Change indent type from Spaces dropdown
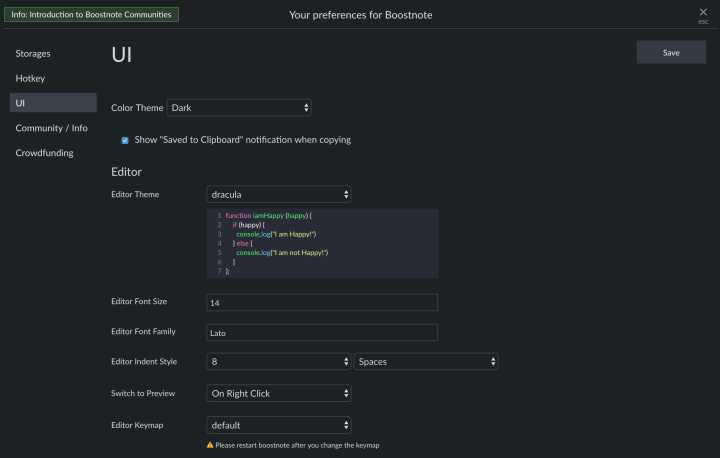The image size is (720, 458). pyautogui.click(x=427, y=362)
